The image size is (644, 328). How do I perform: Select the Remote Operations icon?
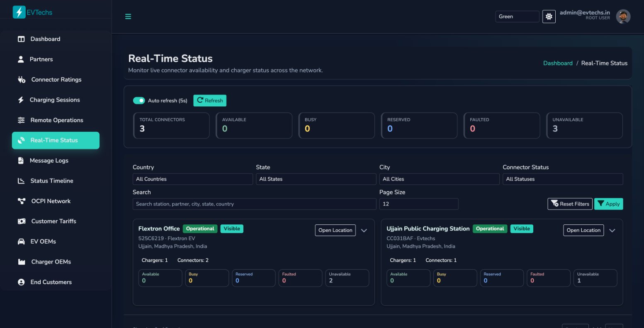[x=20, y=120]
